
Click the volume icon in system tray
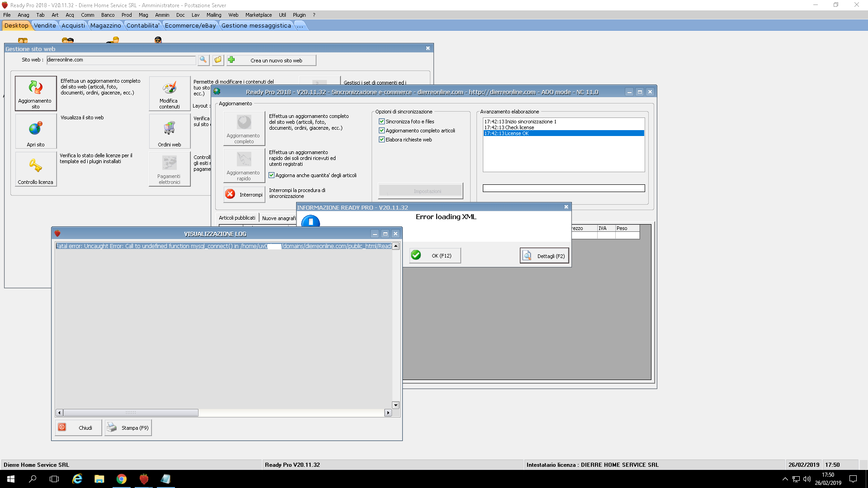coord(807,479)
